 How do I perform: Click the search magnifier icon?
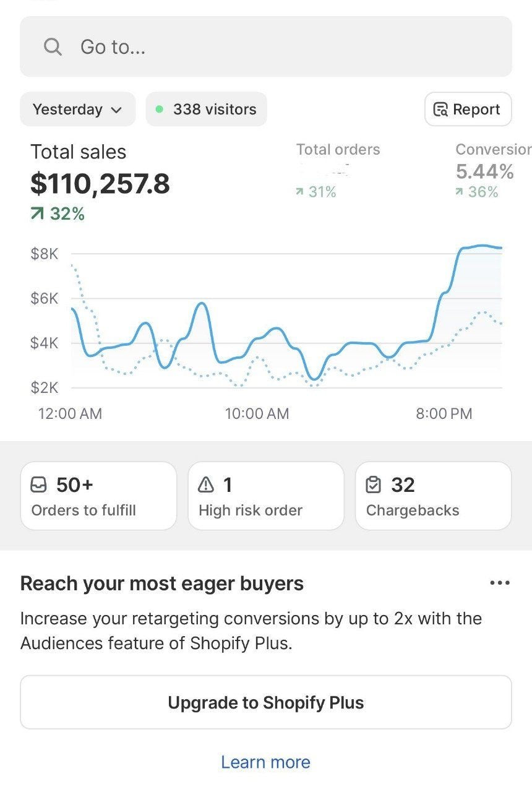53,47
